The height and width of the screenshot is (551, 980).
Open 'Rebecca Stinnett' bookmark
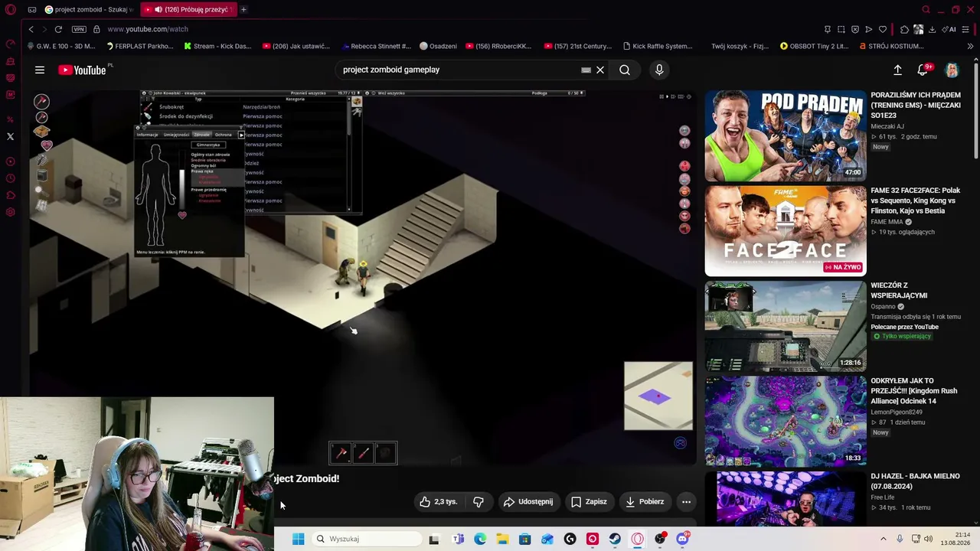tap(377, 46)
